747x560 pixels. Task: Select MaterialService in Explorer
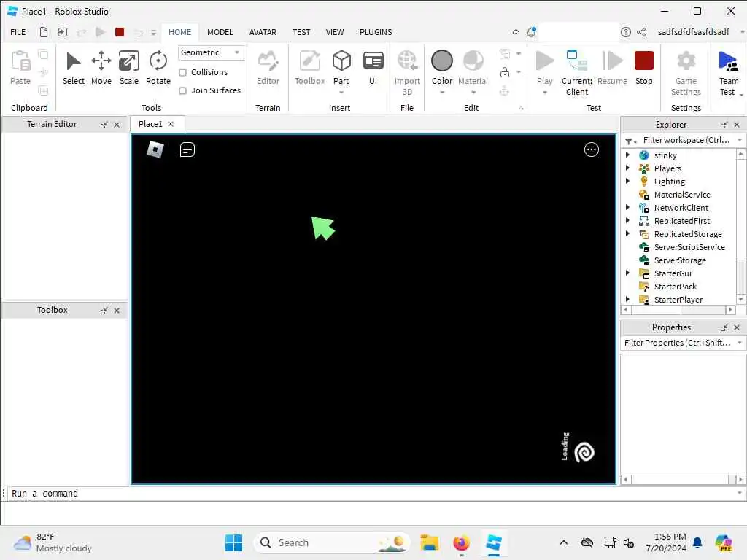point(682,195)
